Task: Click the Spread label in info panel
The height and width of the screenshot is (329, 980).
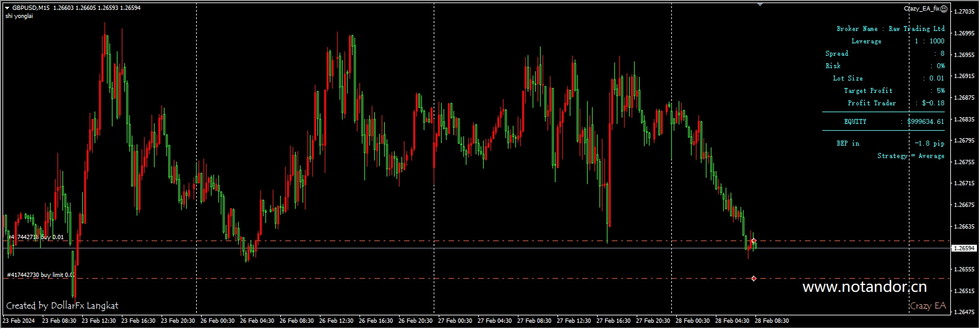Action: [x=836, y=53]
